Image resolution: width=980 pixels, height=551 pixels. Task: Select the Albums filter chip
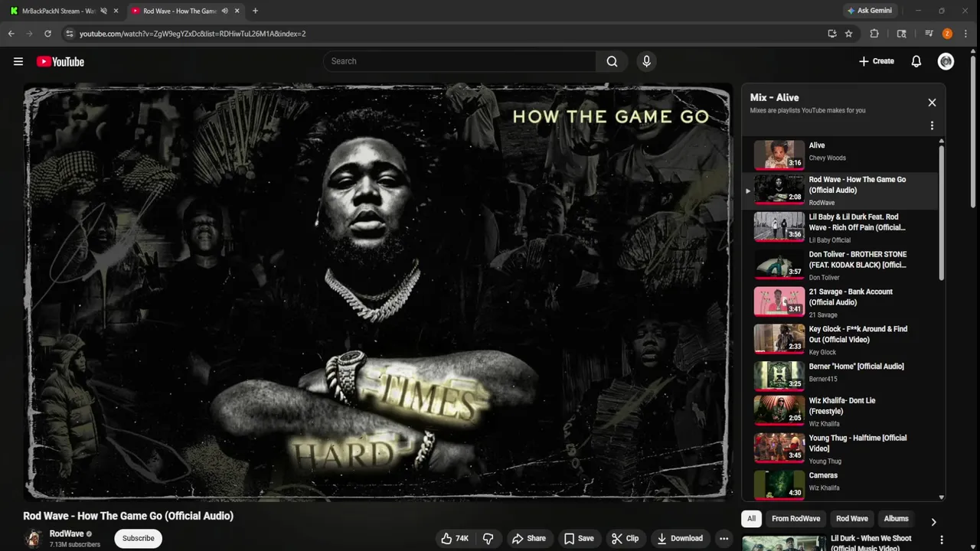tap(896, 518)
